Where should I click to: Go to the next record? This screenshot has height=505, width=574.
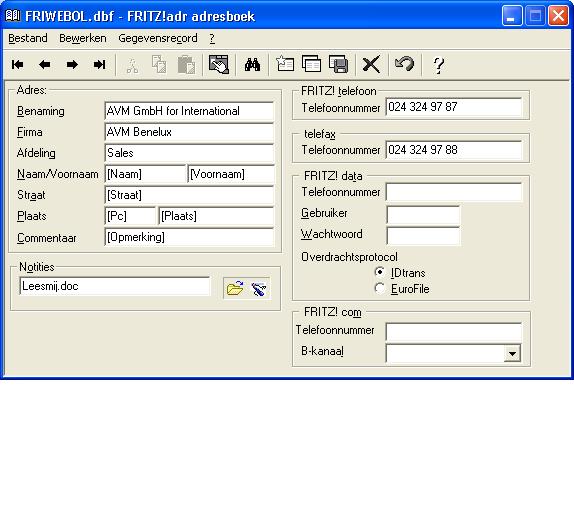point(72,65)
